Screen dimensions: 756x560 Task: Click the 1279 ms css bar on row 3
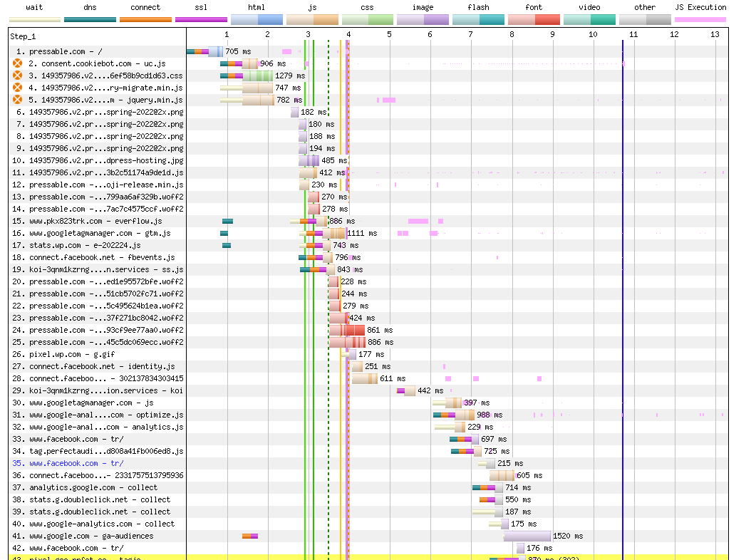(258, 76)
